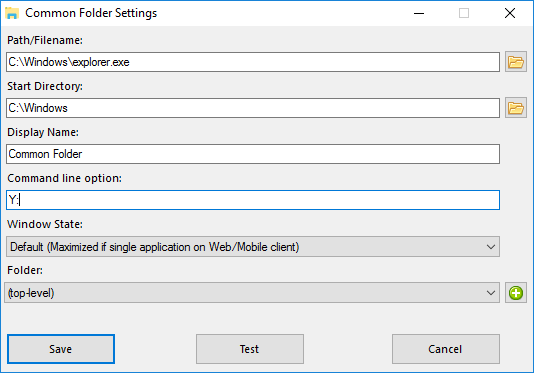The height and width of the screenshot is (373, 534).
Task: Cancel the Common Folder Settings dialog
Action: coord(446,349)
